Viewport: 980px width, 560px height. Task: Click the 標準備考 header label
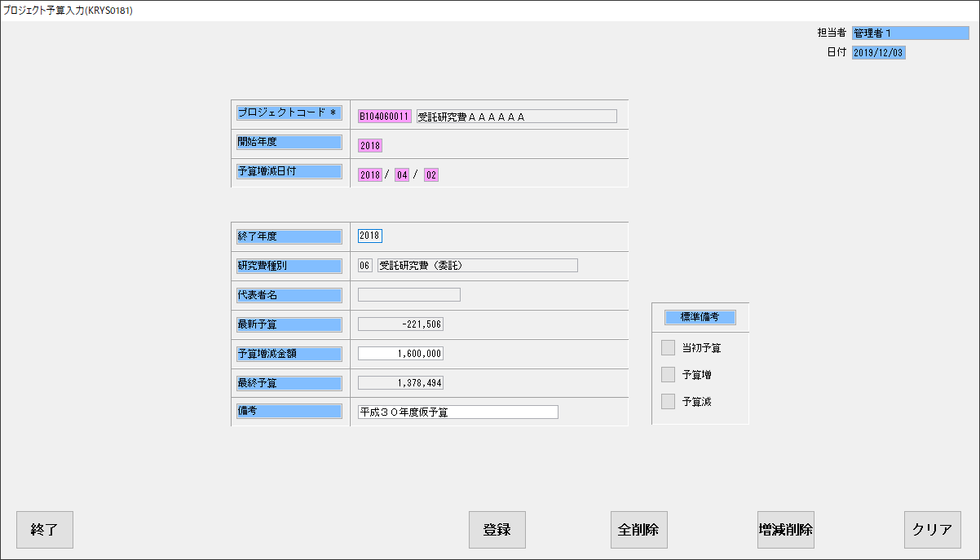(700, 318)
